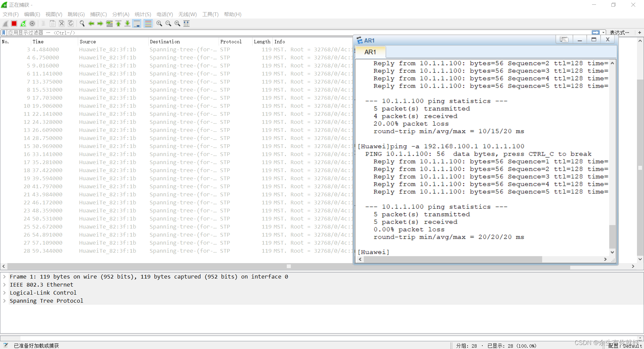Open the 无线(W) menu
The height and width of the screenshot is (349, 644).
[x=187, y=14]
